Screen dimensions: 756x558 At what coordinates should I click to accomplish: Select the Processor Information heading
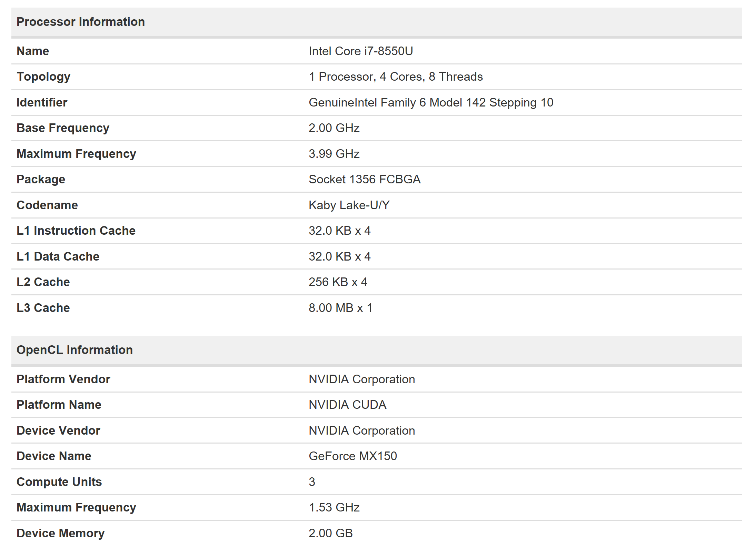[x=81, y=22]
